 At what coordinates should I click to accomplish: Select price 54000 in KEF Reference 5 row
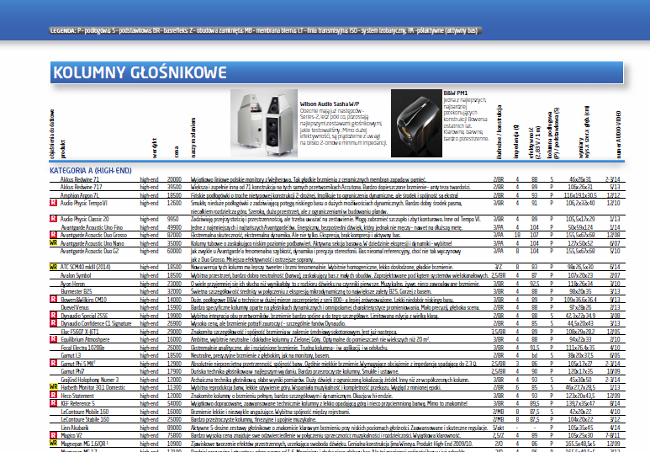[x=175, y=403]
